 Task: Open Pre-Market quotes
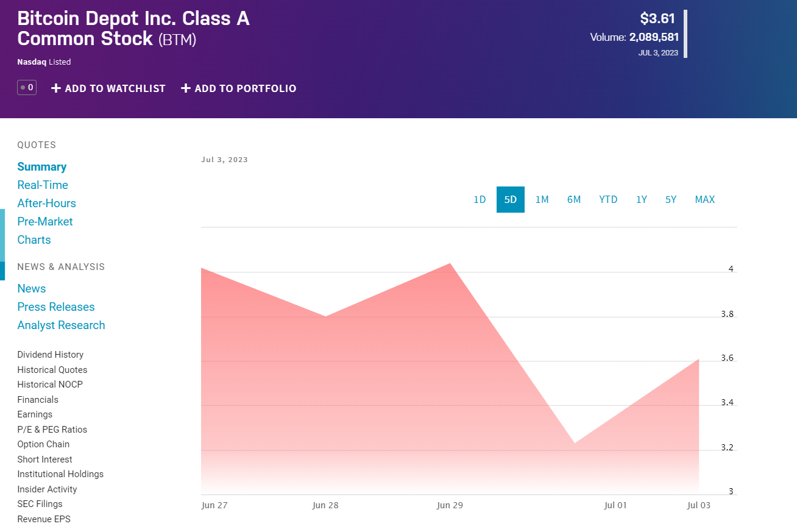point(45,222)
